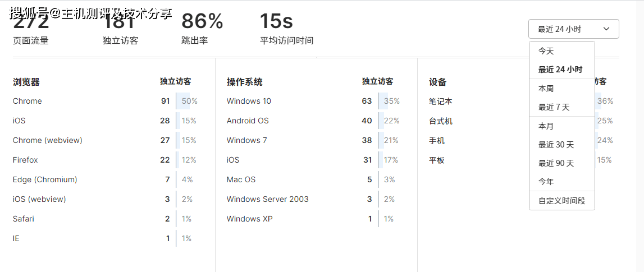This screenshot has height=272, width=644.
Task: Choose 最近 24 小时 in the dropdown list
Action: [560, 70]
